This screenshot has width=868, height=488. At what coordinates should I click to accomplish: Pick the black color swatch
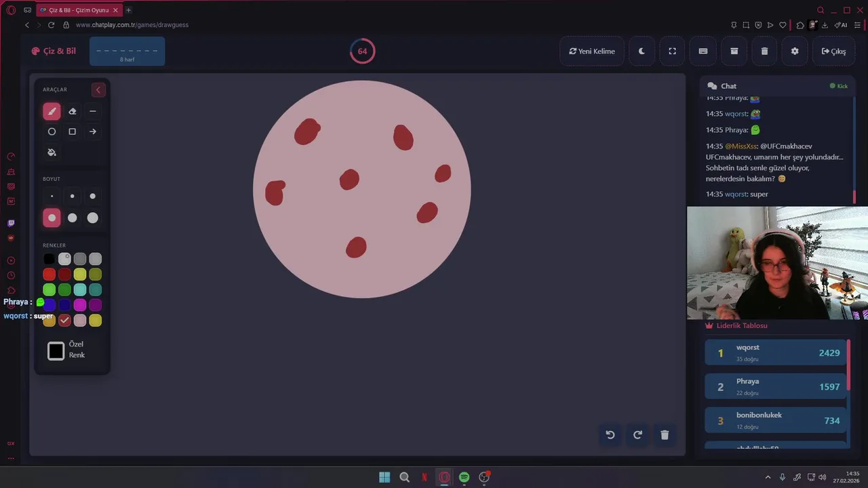point(49,259)
